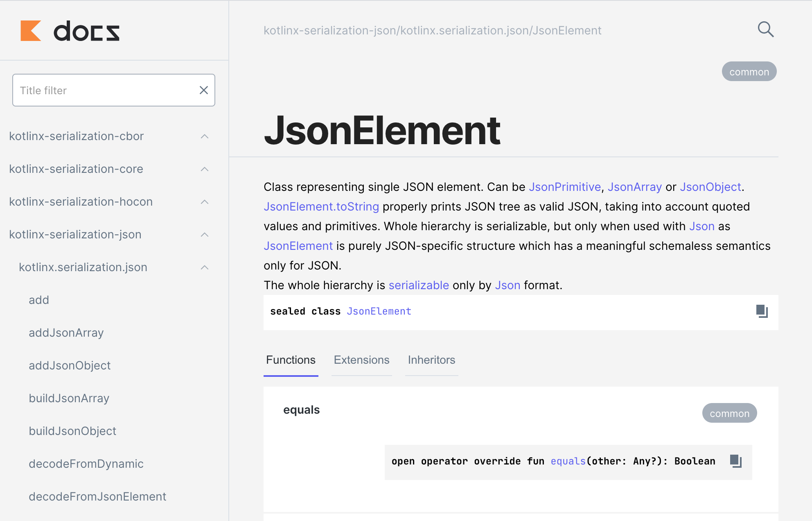
Task: Collapse the kotlinx-serialization-json section
Action: coord(205,234)
